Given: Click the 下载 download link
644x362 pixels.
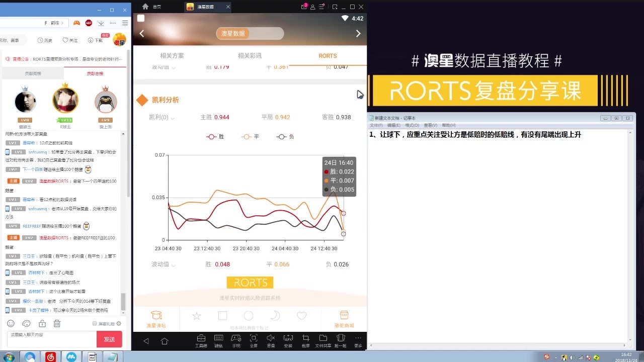Looking at the screenshot, I should point(95,40).
